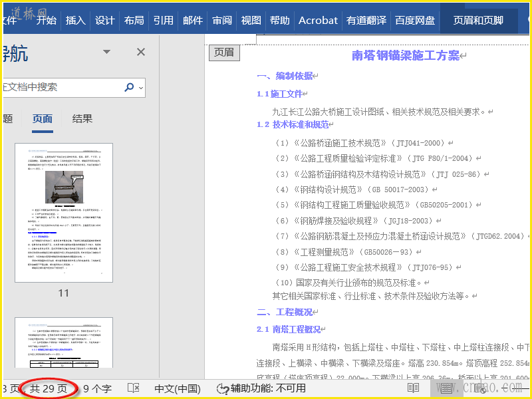
Task: Click the magnifier search icon
Action: [x=129, y=87]
